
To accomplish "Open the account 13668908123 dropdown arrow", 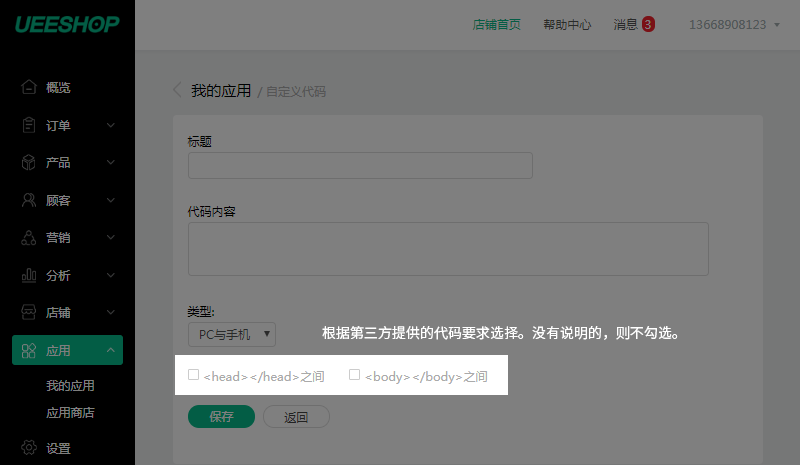I will [777, 25].
